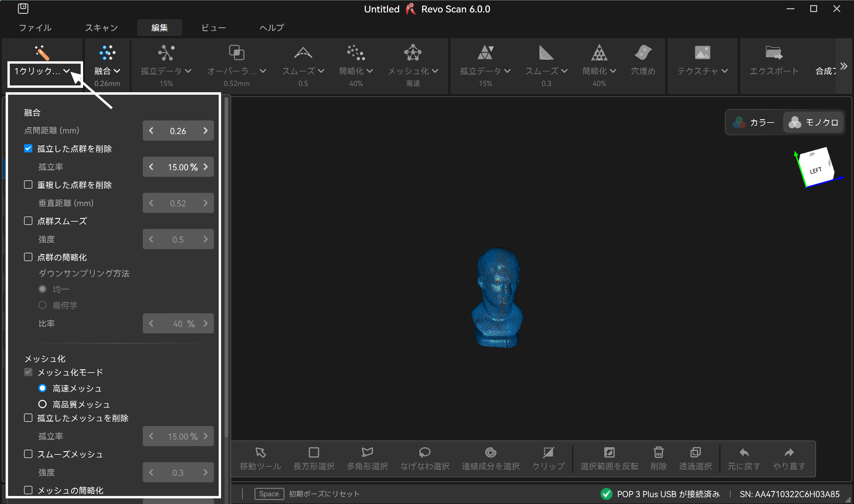Viewport: 854px width, 504px height.
Task: Expand the toolbar overflow double-chevron
Action: click(844, 66)
